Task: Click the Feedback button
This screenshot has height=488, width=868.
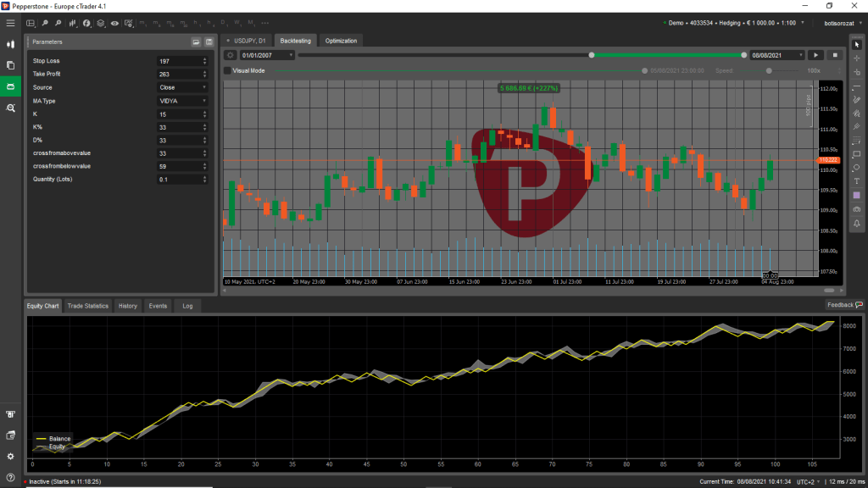Action: (844, 305)
